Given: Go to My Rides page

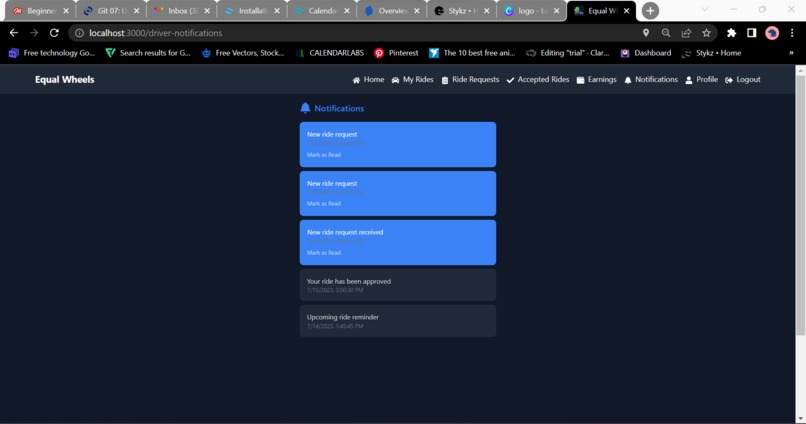Looking at the screenshot, I should point(418,80).
